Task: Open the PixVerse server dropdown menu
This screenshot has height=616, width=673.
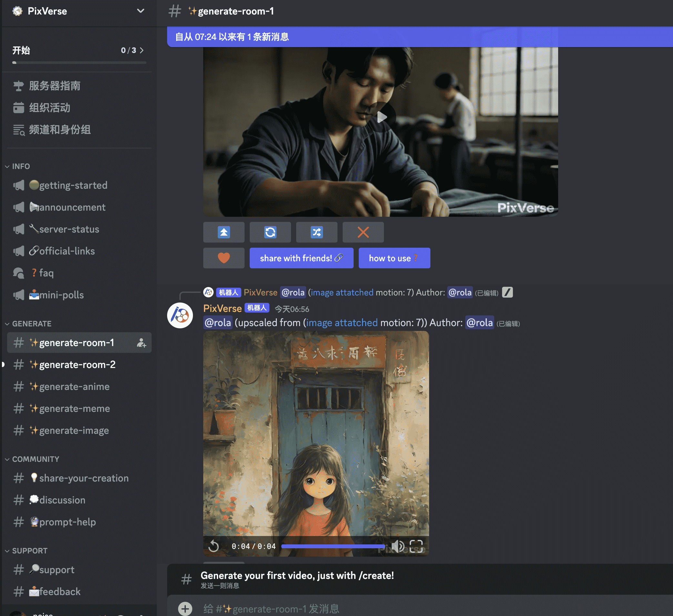Action: coord(141,11)
